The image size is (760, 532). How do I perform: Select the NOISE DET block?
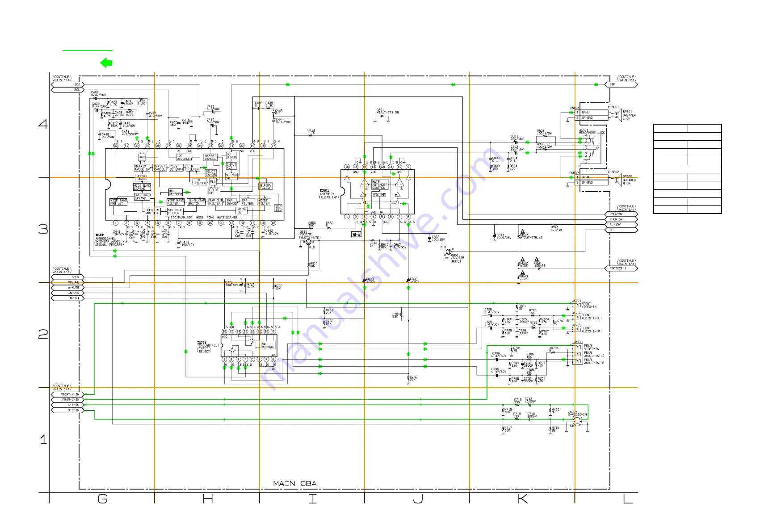tap(242, 210)
